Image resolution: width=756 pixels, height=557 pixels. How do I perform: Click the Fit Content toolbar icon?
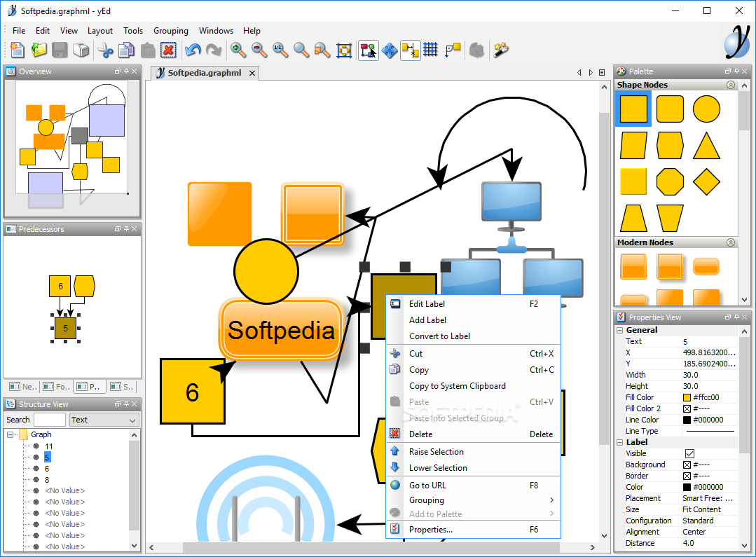tap(344, 50)
